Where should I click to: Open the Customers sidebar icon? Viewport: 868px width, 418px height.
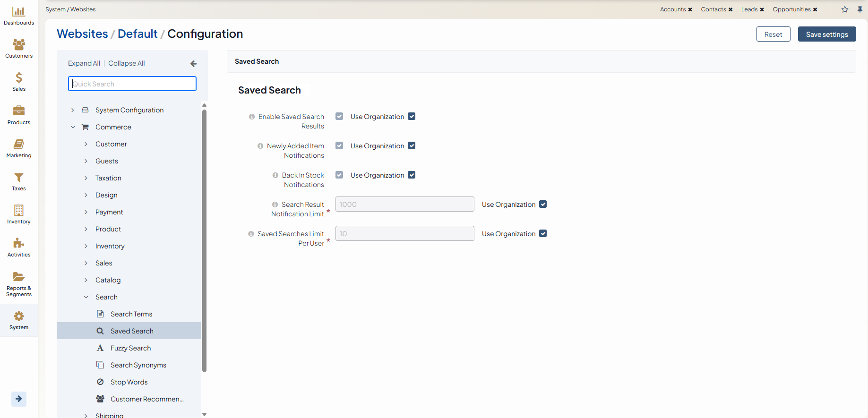[19, 45]
